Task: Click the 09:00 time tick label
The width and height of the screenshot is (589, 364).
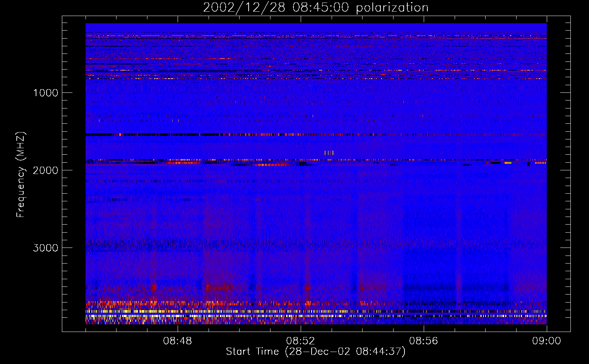Action: pos(546,341)
